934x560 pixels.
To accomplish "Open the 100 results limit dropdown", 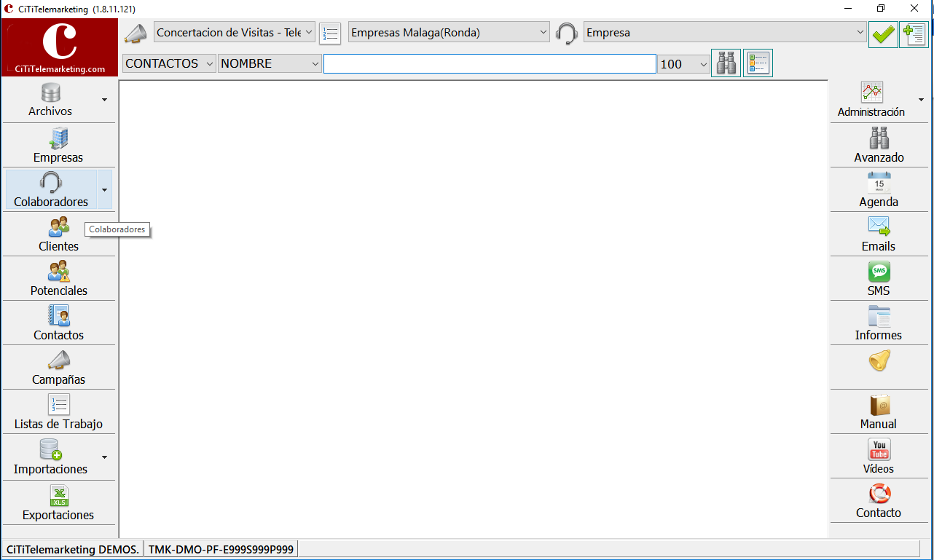I will point(683,64).
